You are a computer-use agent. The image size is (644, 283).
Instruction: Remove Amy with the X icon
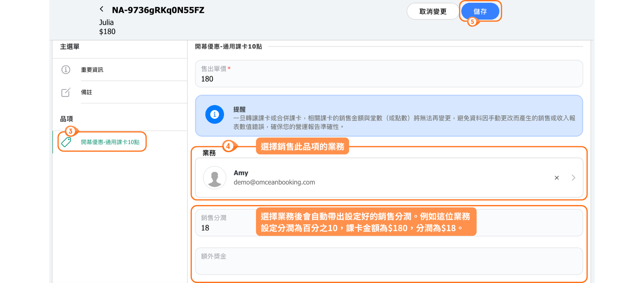pos(557,178)
